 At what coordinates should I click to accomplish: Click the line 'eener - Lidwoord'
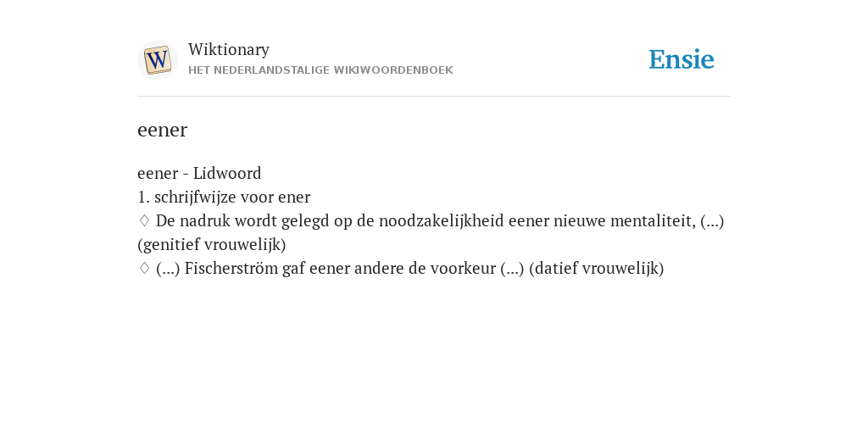(199, 173)
